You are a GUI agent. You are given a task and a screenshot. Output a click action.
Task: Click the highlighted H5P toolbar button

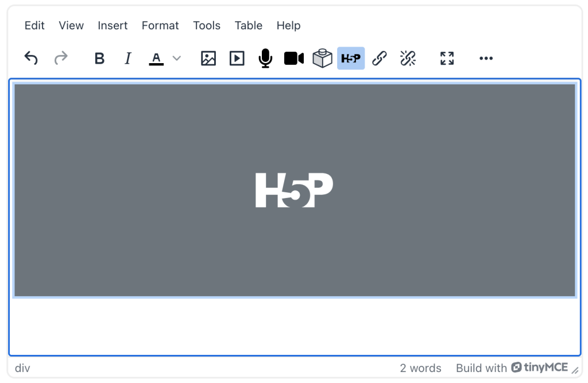(351, 58)
